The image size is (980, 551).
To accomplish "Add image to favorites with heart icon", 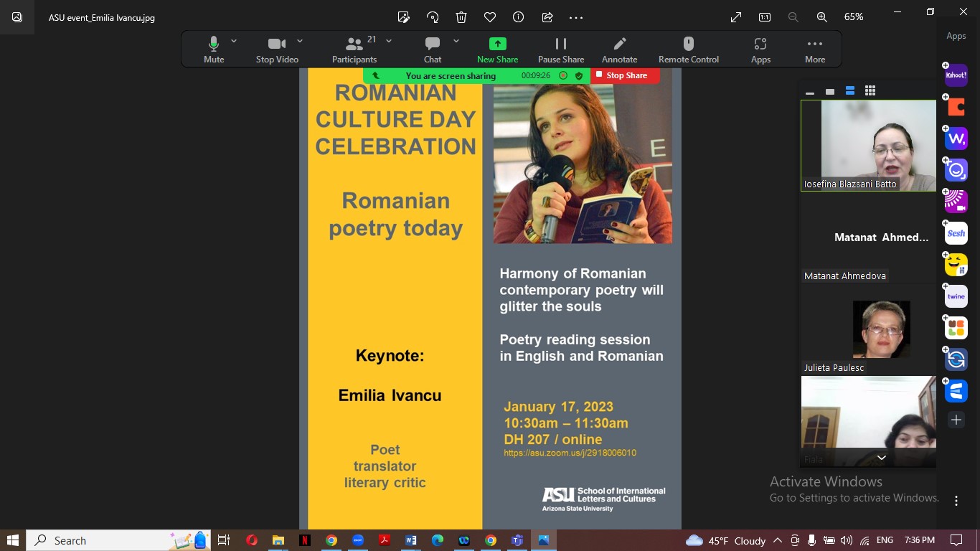I will [x=490, y=17].
